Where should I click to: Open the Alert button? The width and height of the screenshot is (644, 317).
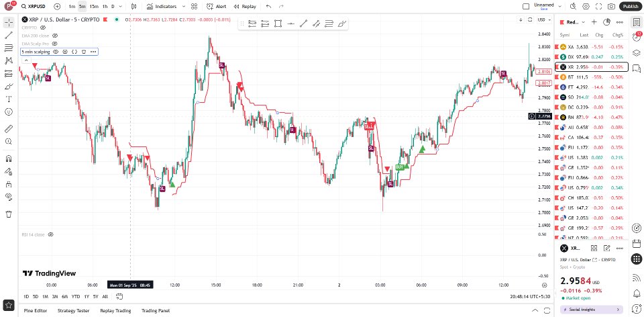(x=217, y=7)
